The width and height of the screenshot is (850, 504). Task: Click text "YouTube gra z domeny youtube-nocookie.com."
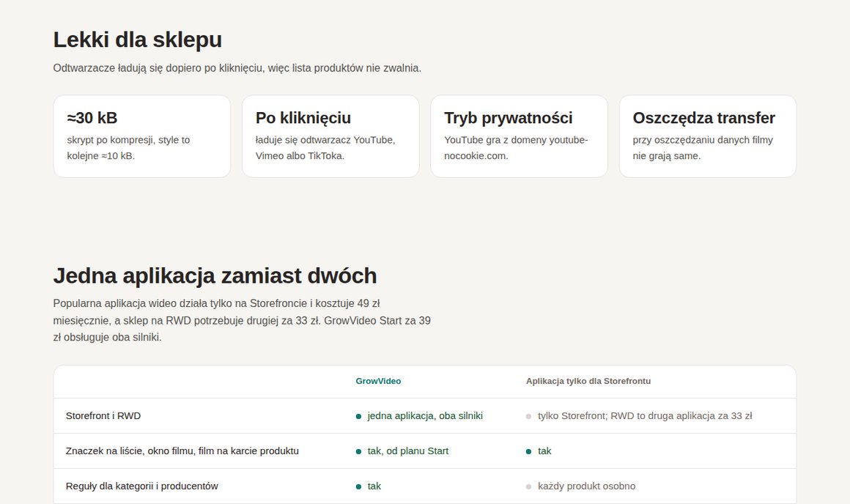click(x=516, y=147)
